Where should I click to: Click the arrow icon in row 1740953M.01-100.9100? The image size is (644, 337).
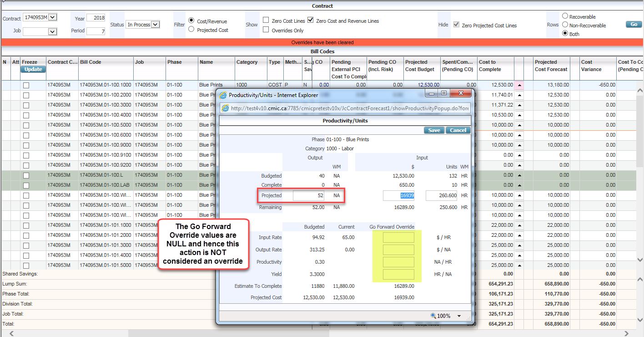tap(519, 155)
